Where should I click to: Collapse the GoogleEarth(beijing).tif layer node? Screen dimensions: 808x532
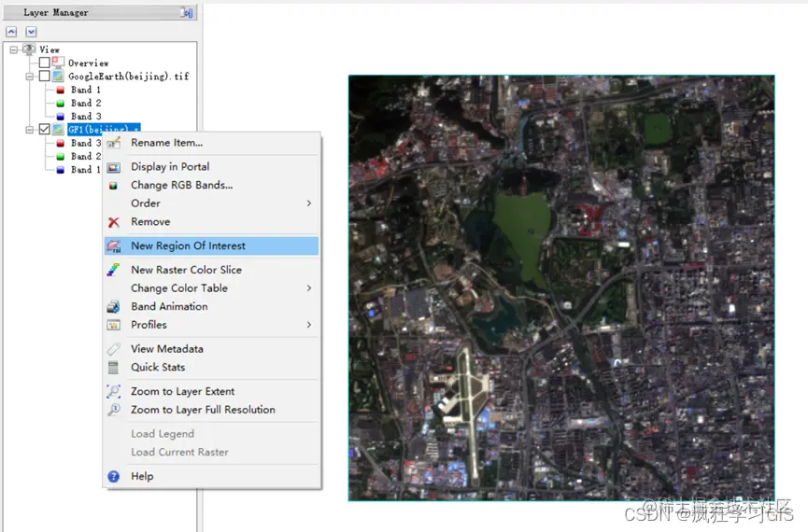(x=29, y=77)
